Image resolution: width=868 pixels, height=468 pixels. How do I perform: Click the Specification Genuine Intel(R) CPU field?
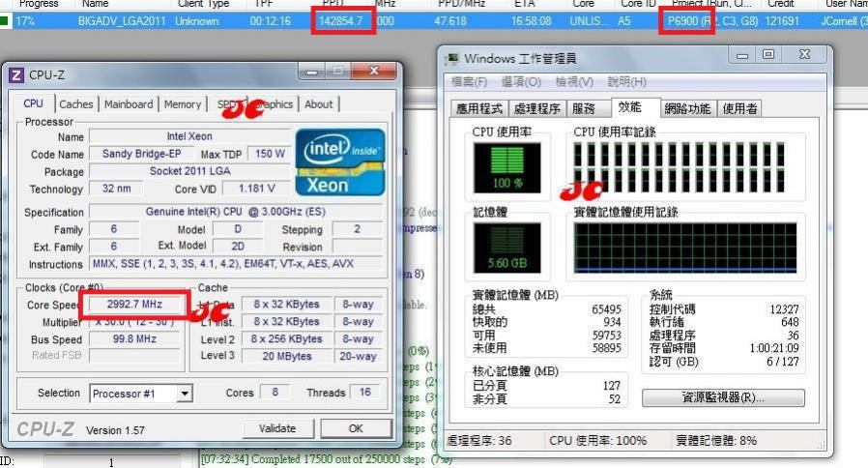[x=236, y=212]
